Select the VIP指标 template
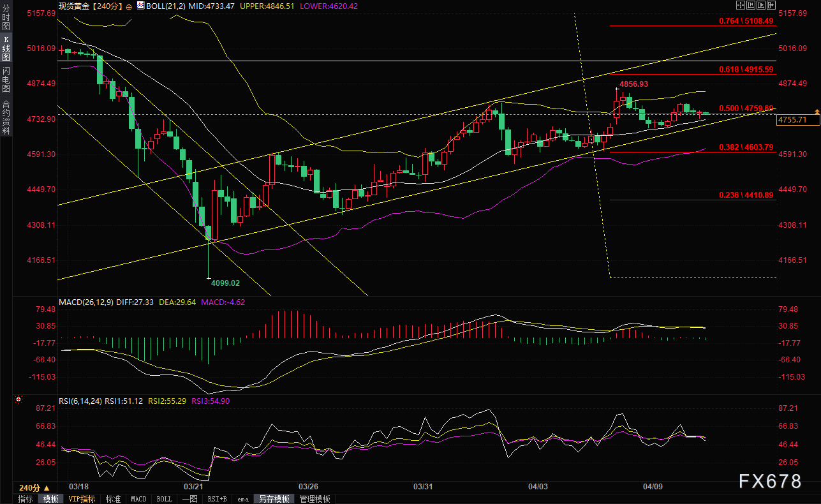The height and width of the screenshot is (504, 821). 82,499
